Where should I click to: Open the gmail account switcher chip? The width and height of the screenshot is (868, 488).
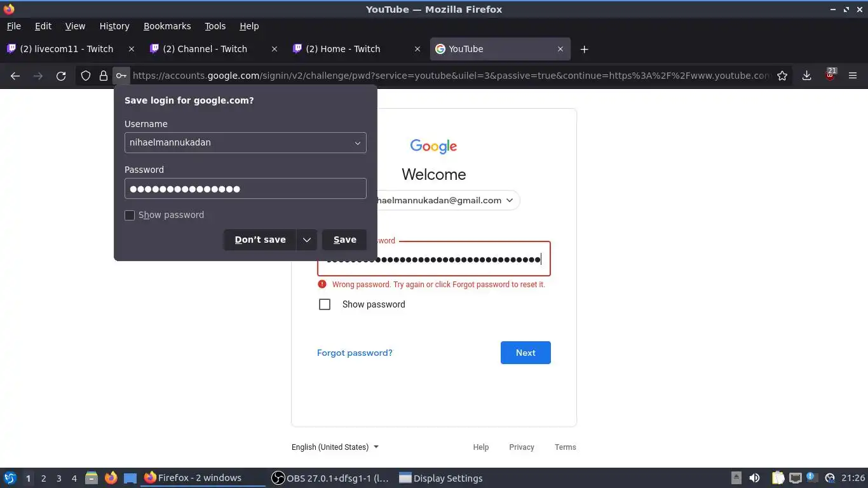click(x=434, y=200)
